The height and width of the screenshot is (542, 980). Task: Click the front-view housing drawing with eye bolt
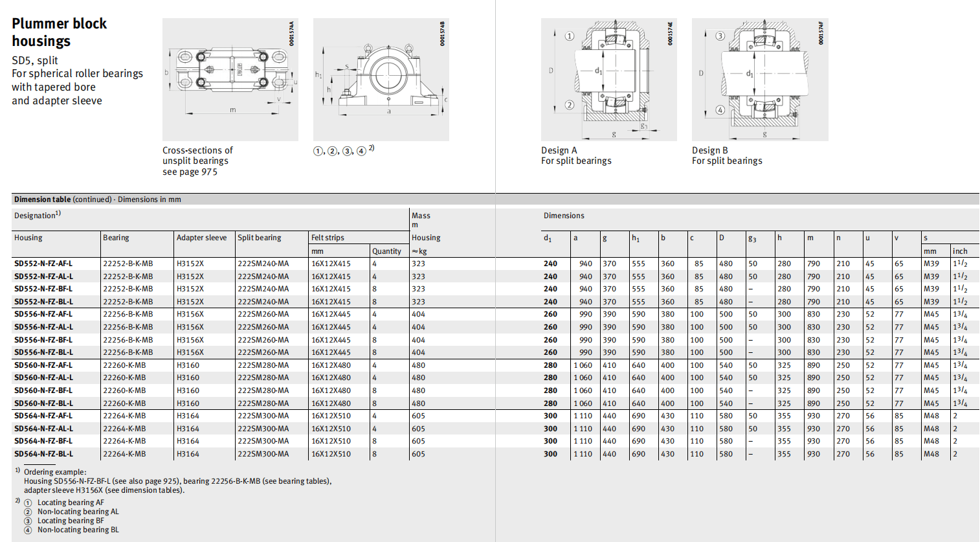[x=381, y=79]
